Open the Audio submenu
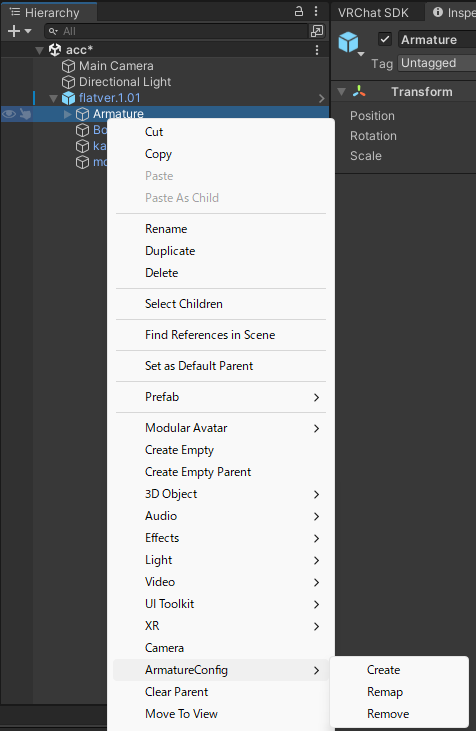476x731 pixels. point(221,516)
